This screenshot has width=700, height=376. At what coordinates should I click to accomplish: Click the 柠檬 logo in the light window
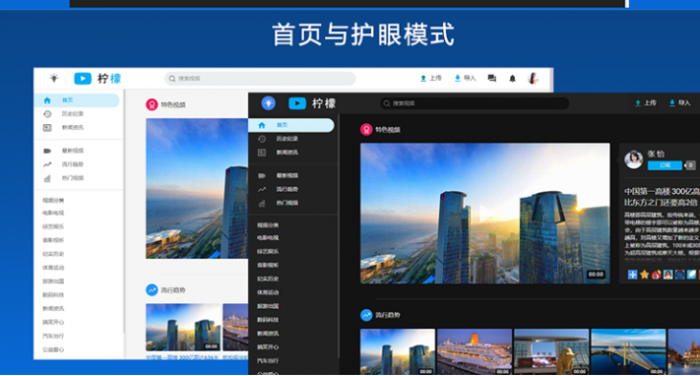pos(98,79)
